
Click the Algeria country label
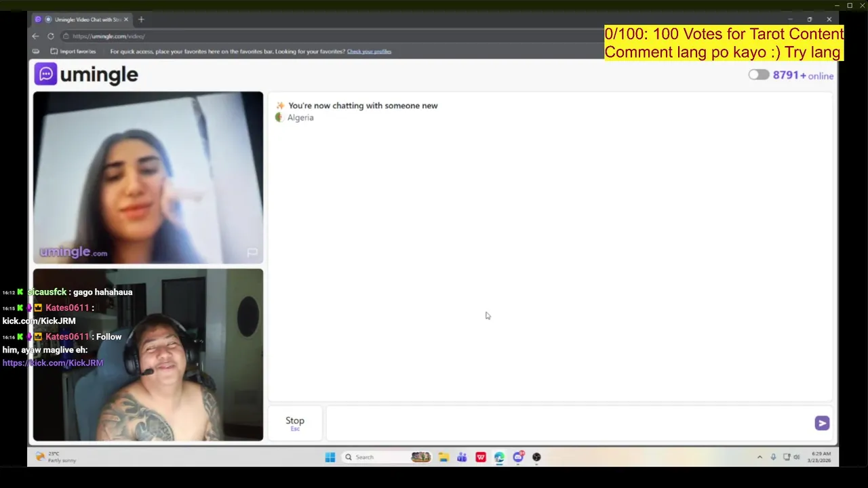tap(300, 118)
